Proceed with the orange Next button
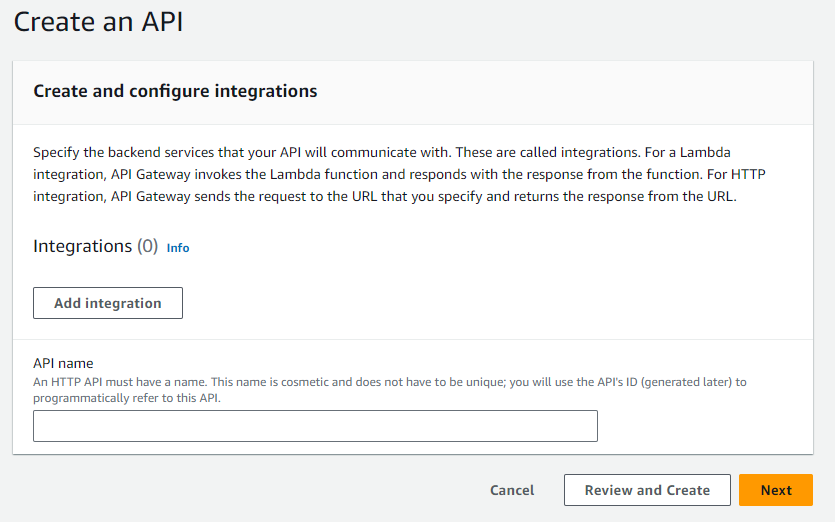This screenshot has width=835, height=522. (x=776, y=490)
